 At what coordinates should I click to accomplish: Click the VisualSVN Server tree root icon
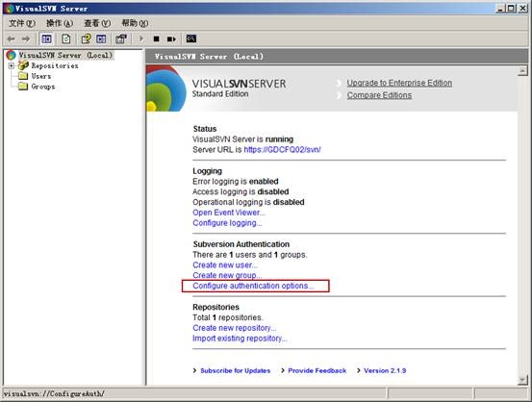(11, 55)
